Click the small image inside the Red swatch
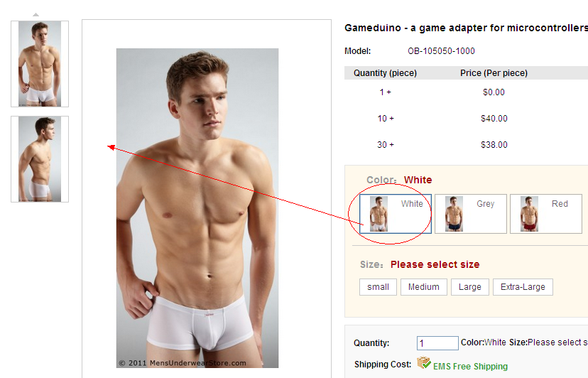The image size is (588, 378). [530, 214]
